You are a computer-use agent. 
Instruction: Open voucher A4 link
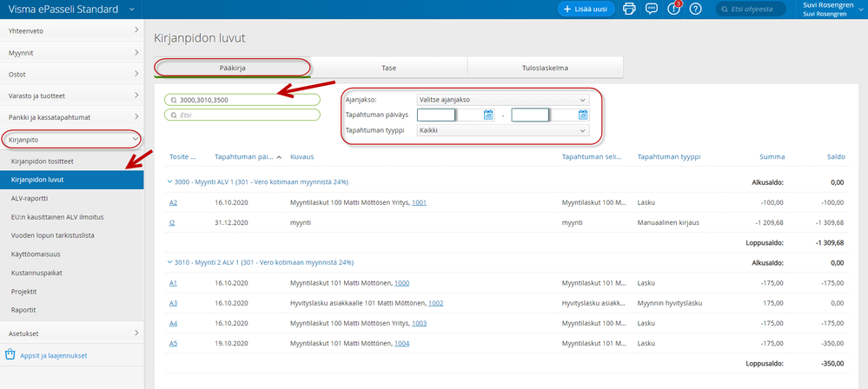173,323
